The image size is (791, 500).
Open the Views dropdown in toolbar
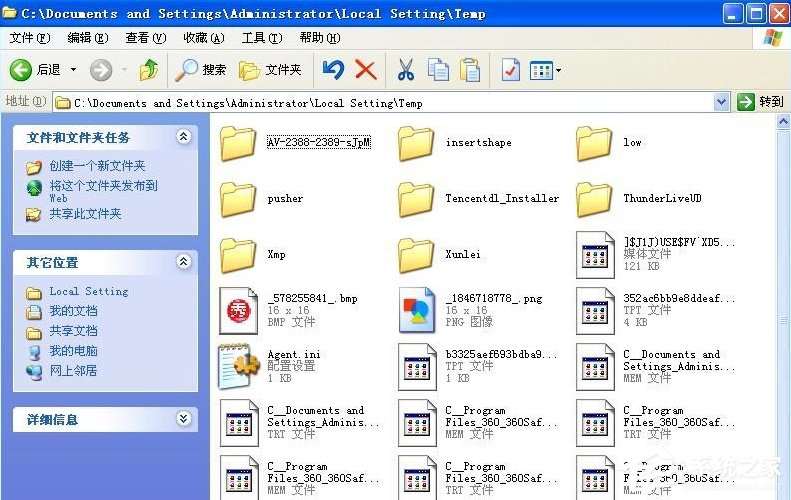tap(545, 70)
